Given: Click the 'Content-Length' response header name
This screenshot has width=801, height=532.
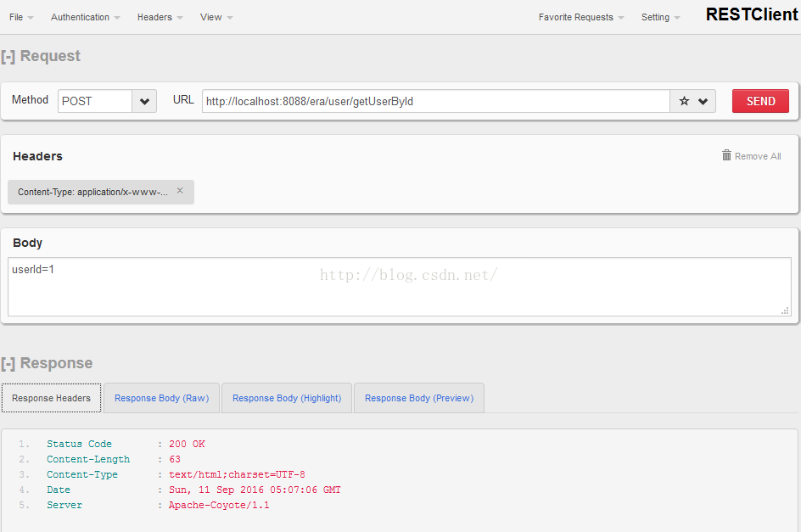Looking at the screenshot, I should tap(88, 459).
